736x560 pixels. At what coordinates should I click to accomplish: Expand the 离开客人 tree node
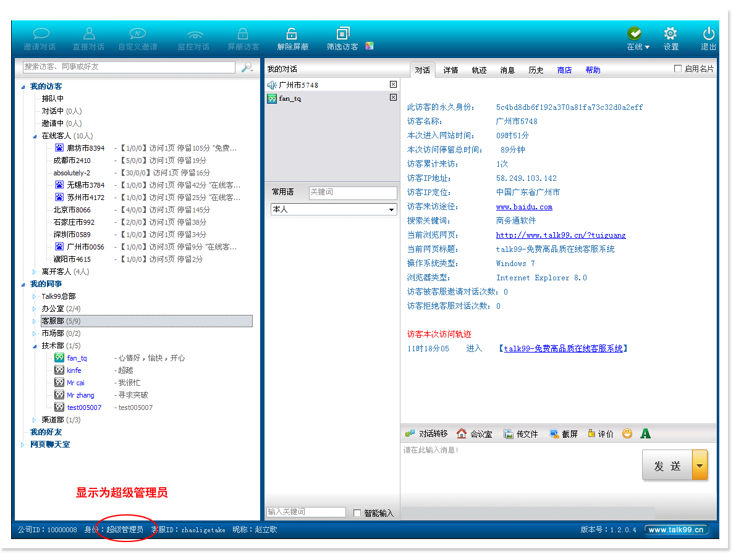[35, 272]
